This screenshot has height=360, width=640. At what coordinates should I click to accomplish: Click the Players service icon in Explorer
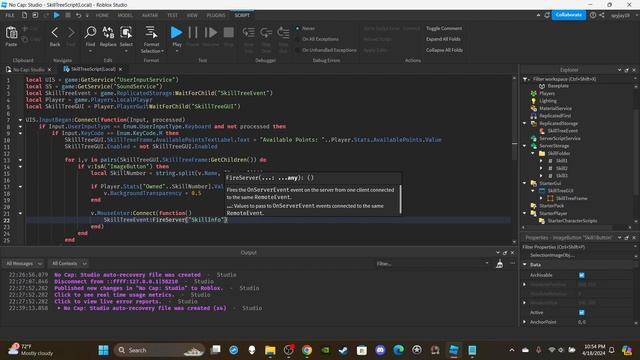tap(533, 93)
